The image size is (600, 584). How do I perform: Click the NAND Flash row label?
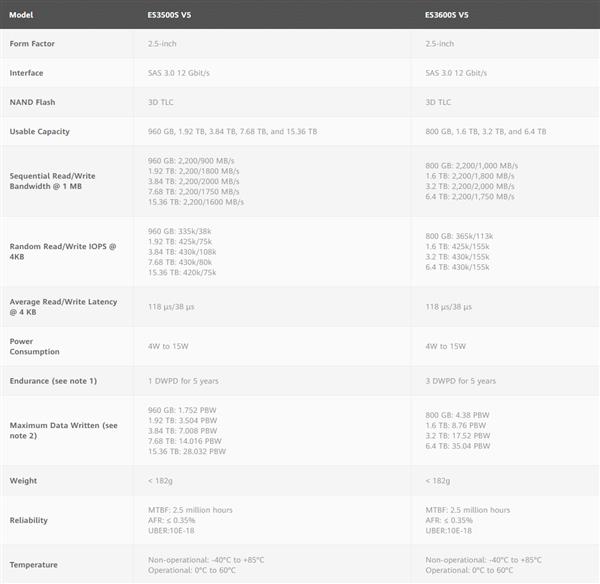(x=31, y=102)
